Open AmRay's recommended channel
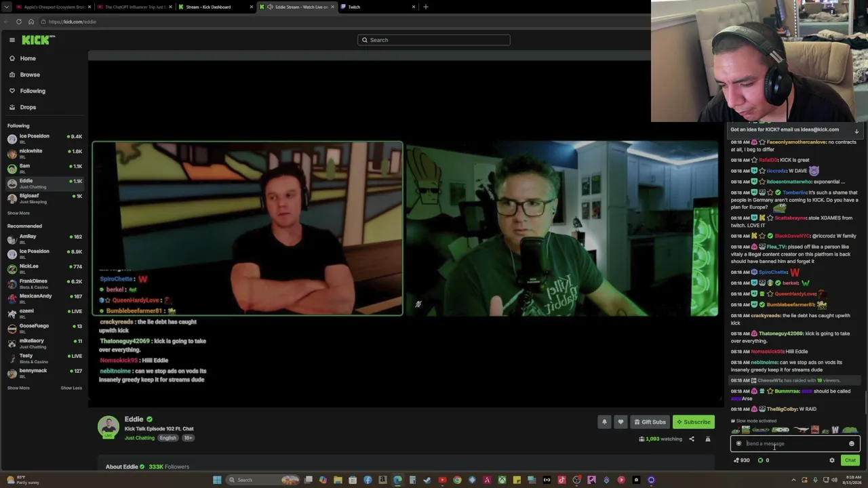Image resolution: width=868 pixels, height=488 pixels. point(44,239)
